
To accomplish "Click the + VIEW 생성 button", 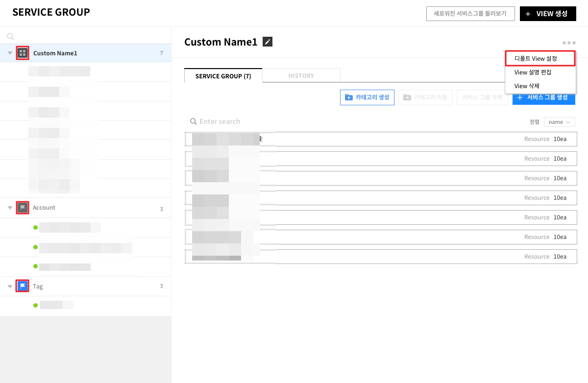I will 547,14.
